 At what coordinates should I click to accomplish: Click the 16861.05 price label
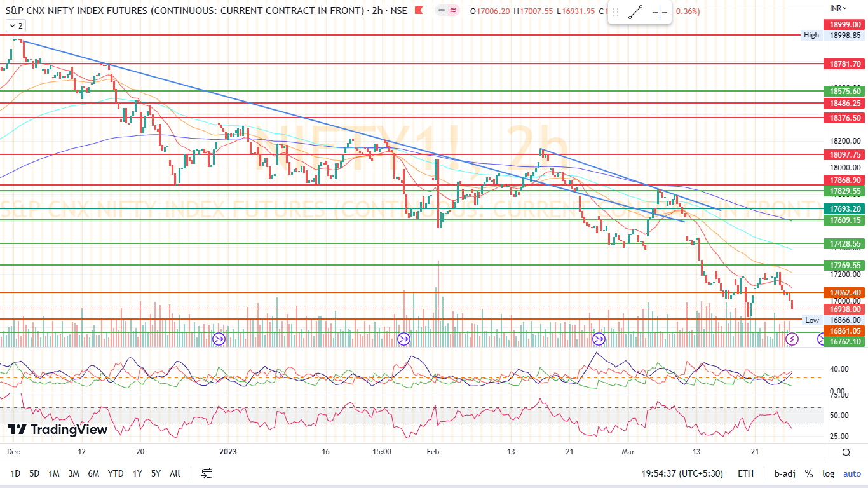845,330
